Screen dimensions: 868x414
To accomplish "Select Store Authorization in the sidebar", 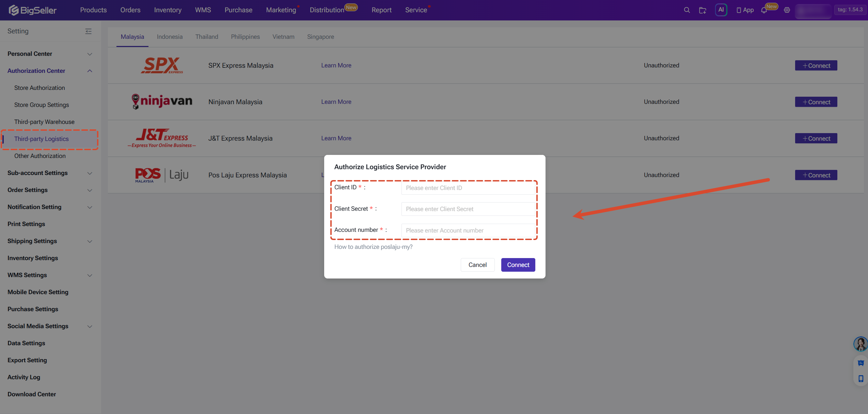I will coord(40,88).
